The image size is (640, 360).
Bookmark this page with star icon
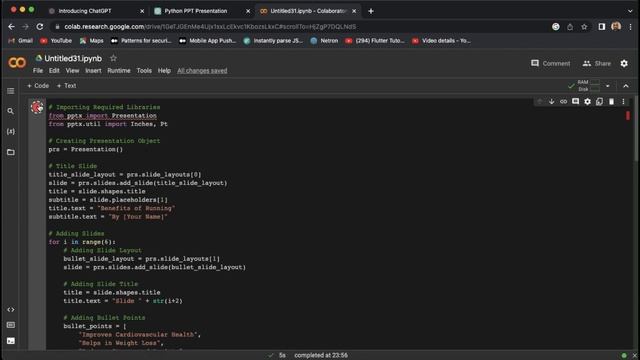point(584,27)
